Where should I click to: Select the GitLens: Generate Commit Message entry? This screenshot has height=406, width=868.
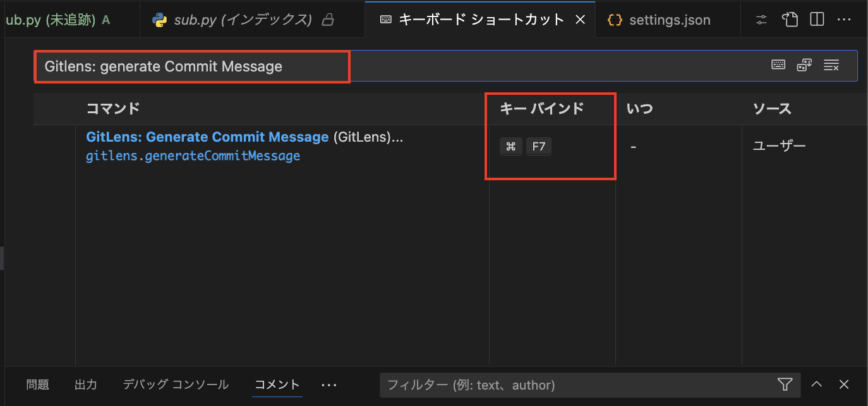click(x=208, y=137)
